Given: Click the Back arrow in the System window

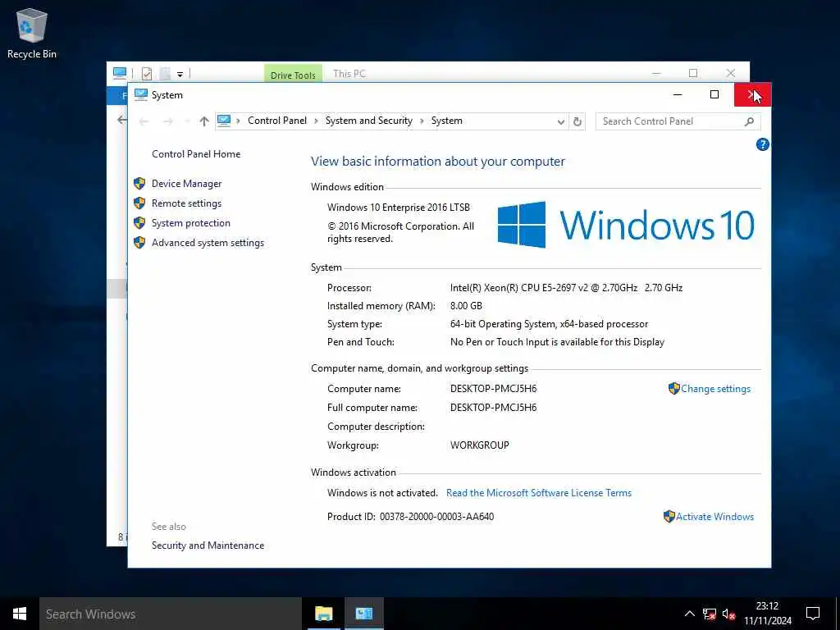Looking at the screenshot, I should tap(144, 121).
